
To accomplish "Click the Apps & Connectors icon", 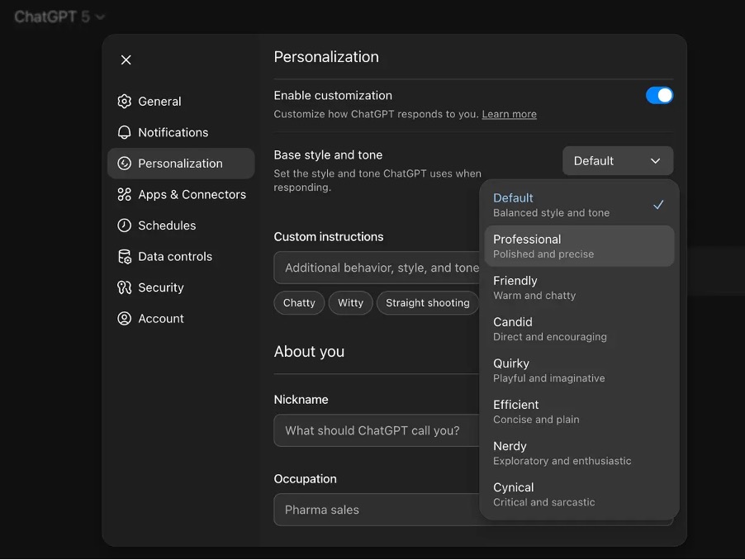I will (x=125, y=194).
